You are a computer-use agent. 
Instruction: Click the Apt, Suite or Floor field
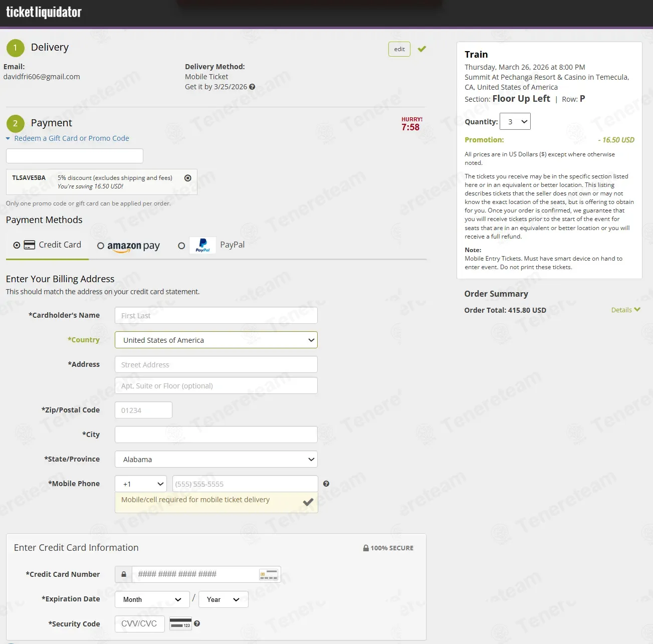(216, 385)
